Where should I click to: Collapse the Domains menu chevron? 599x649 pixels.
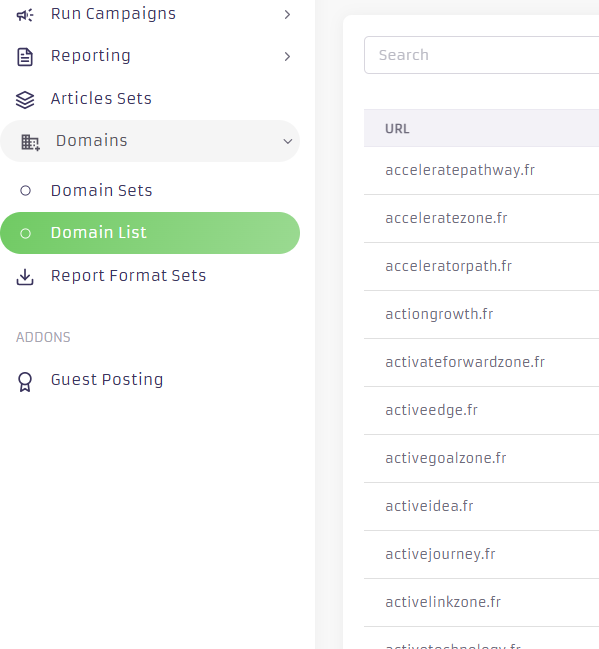click(x=288, y=142)
